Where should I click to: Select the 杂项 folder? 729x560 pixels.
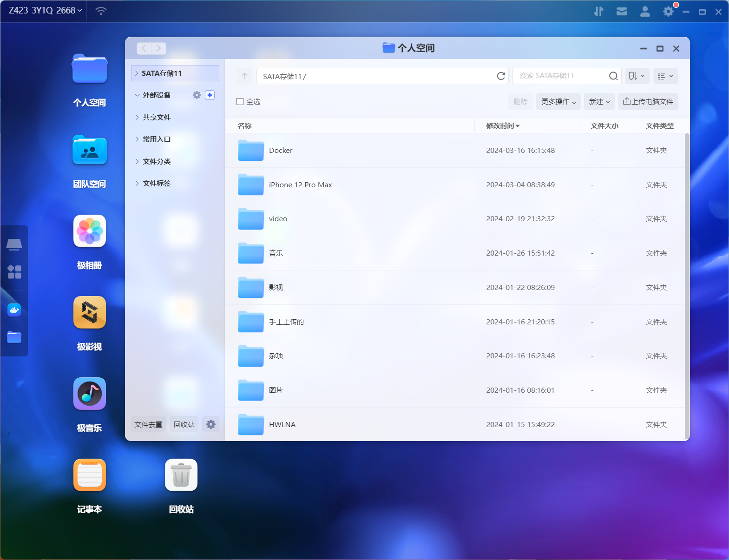coord(455,356)
